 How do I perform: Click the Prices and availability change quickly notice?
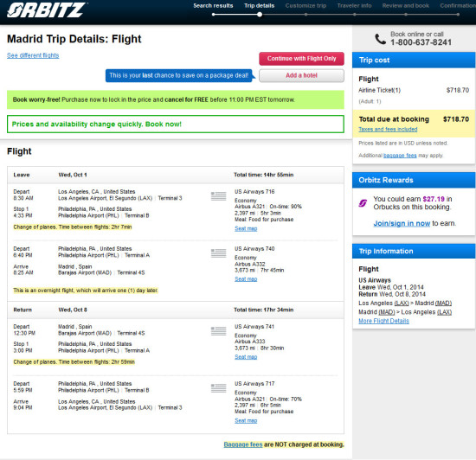(176, 124)
